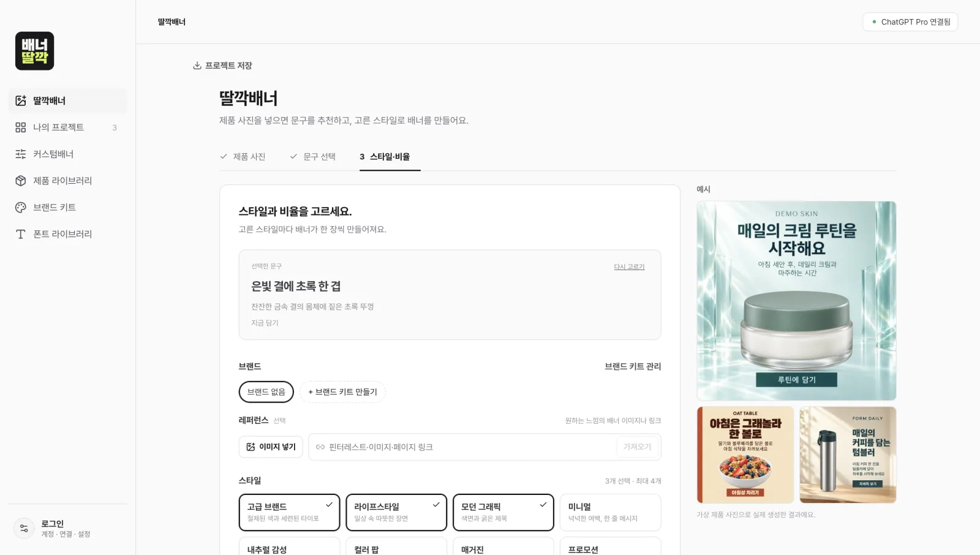The image size is (980, 555).
Task: Toggle the 라이프스타일 style card
Action: pyautogui.click(x=396, y=512)
